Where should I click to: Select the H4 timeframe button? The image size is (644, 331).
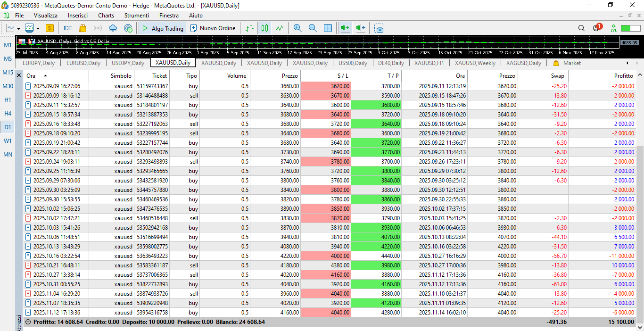(x=8, y=113)
